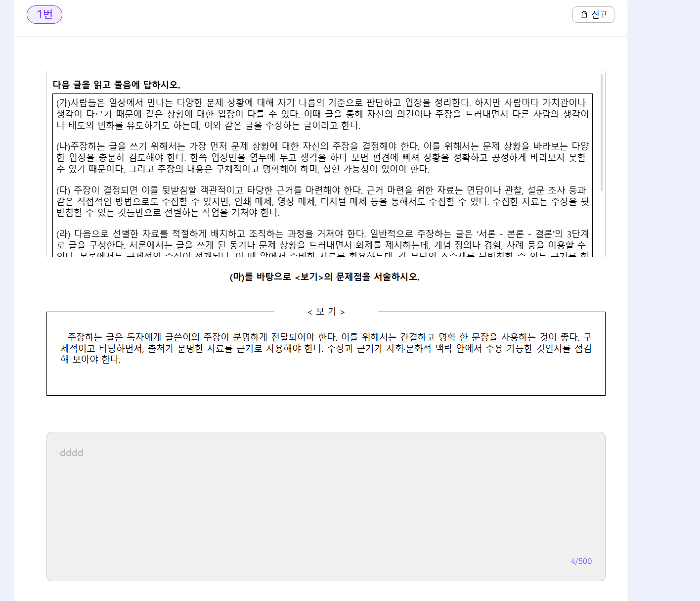Image resolution: width=700 pixels, height=601 pixels.
Task: Click the partially hidden last line of the passage
Action: pos(323,255)
